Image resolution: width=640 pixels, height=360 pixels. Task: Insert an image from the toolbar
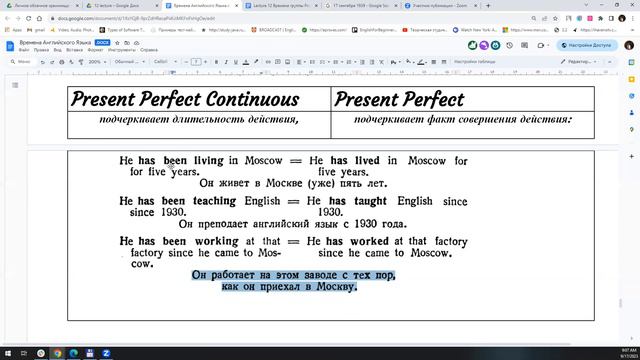click(x=287, y=62)
